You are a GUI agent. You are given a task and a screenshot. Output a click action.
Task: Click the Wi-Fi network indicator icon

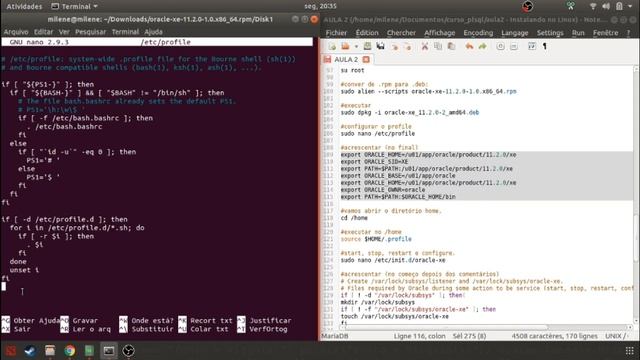[593, 6]
